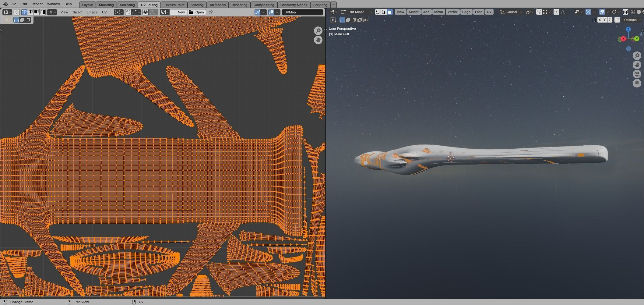Click Open image button
This screenshot has width=644, height=305.
pos(197,12)
